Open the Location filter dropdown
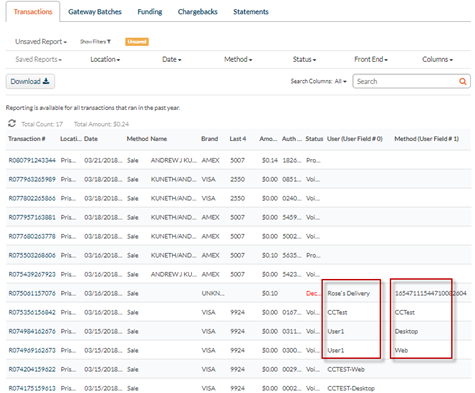 click(x=105, y=59)
